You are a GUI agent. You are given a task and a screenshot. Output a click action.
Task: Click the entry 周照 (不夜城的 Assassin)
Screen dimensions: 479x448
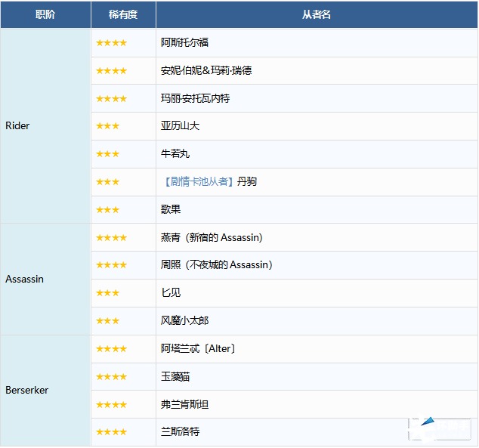pos(217,265)
